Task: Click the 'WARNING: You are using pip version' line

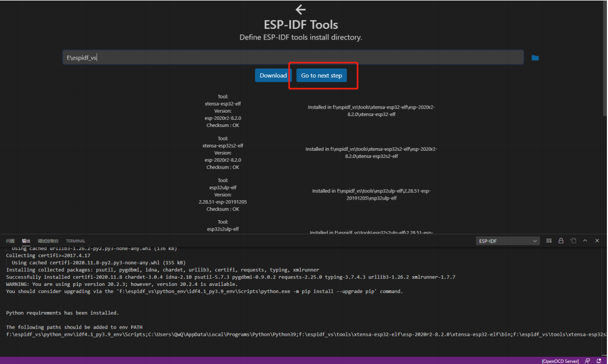Action: pos(121,284)
